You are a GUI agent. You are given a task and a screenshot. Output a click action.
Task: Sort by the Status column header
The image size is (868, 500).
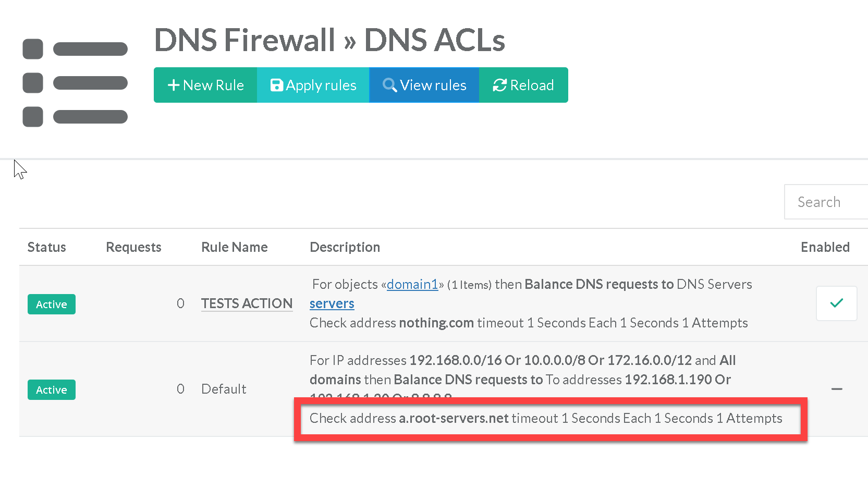click(46, 247)
